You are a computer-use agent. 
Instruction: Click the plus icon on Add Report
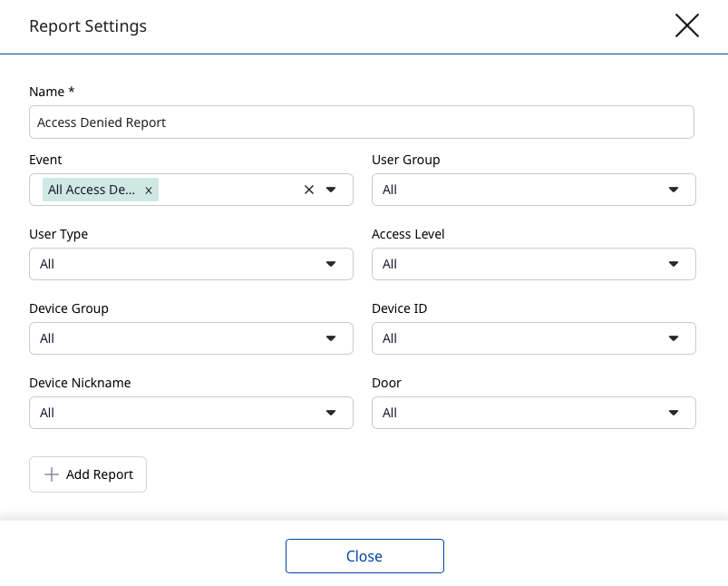click(x=52, y=474)
